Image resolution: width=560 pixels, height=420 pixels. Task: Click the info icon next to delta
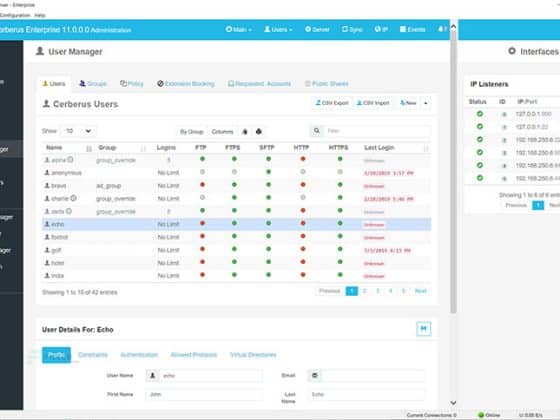pos(69,211)
